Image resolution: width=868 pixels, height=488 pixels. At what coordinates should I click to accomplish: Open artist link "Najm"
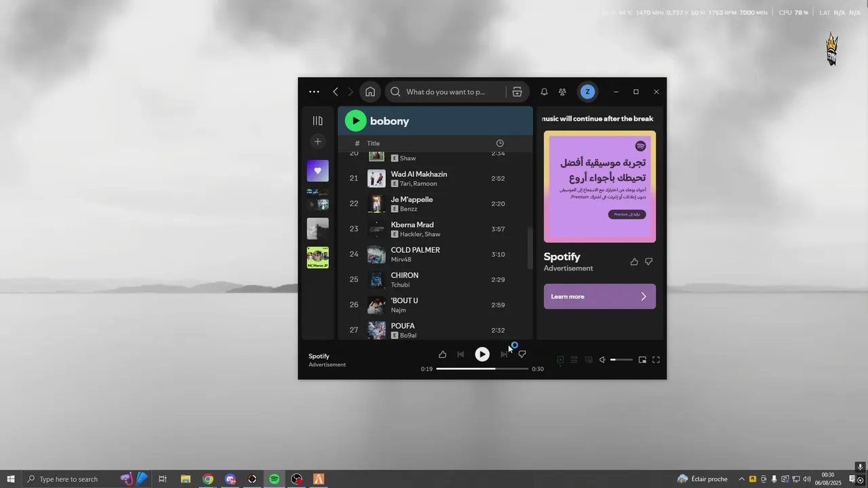point(399,310)
